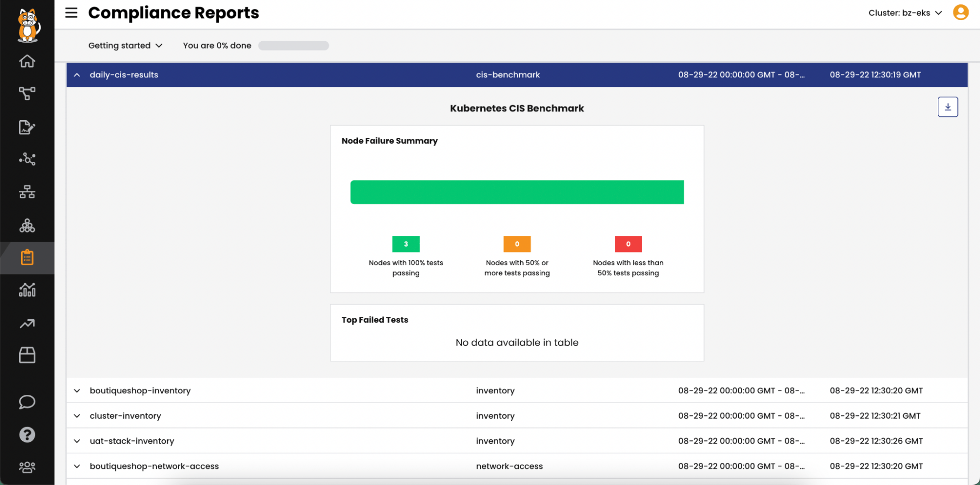Viewport: 980px width, 485px height.
Task: Click the cluster-inventory name
Action: pyautogui.click(x=125, y=416)
